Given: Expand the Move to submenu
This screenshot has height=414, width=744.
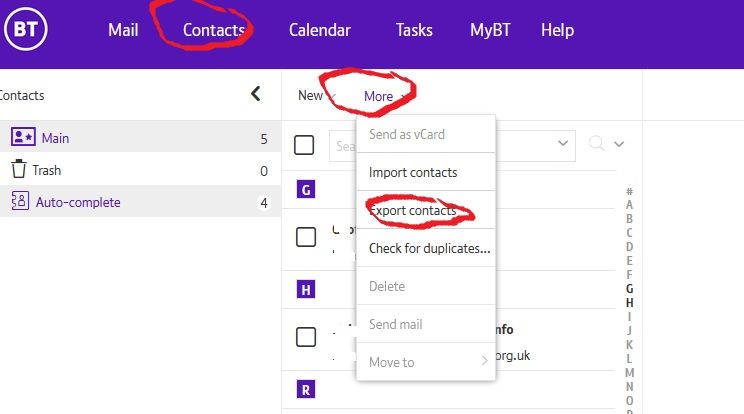Looking at the screenshot, I should (427, 362).
